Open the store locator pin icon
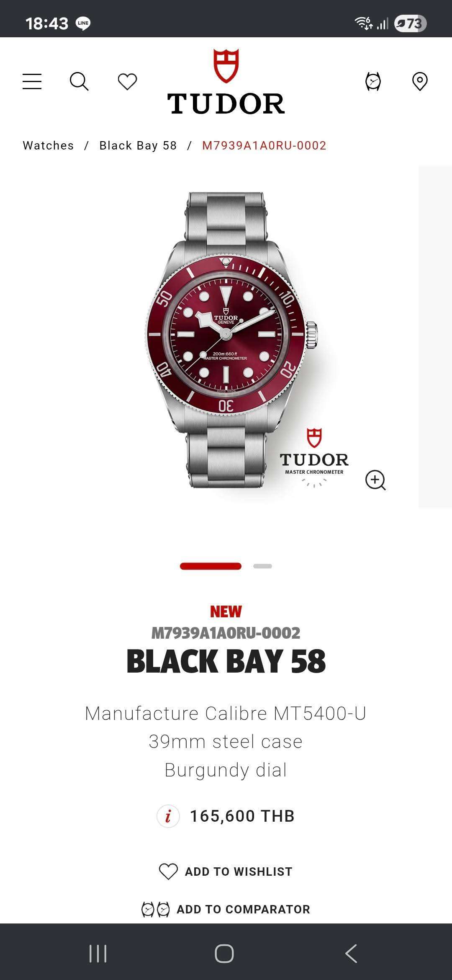The image size is (452, 980). [420, 81]
